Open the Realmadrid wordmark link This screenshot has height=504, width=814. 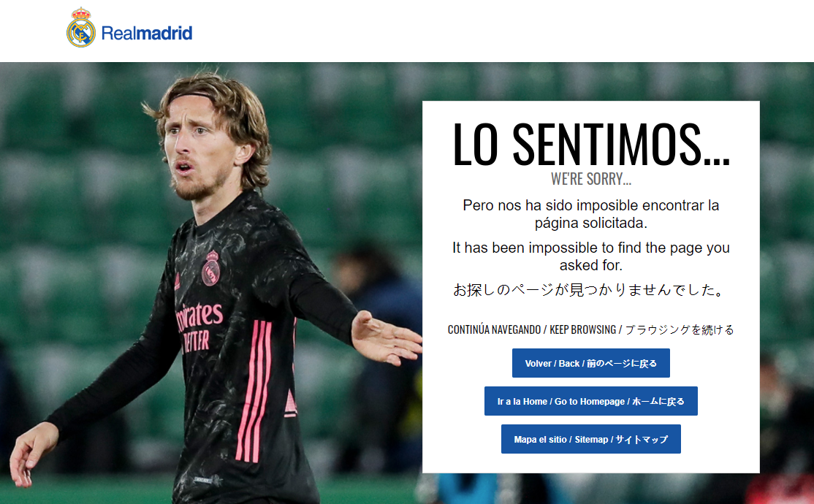(x=147, y=33)
